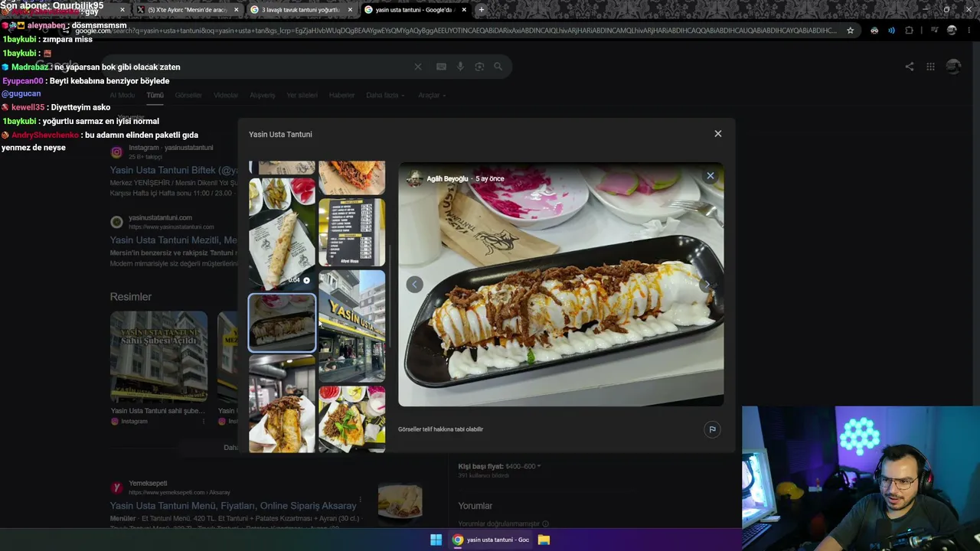Open the Haberler search tab

(341, 96)
